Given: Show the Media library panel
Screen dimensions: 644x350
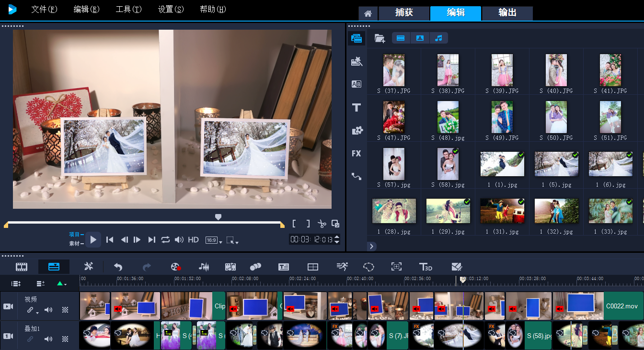Looking at the screenshot, I should tap(356, 38).
